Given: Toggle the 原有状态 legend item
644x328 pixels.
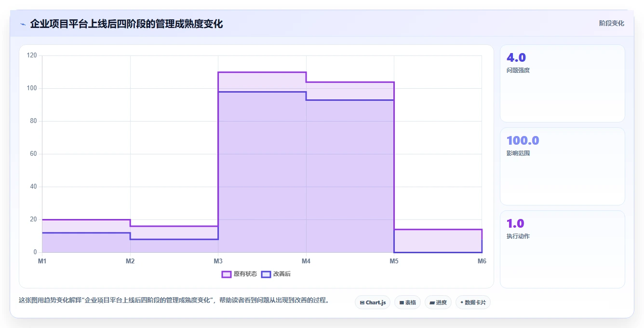Looking at the screenshot, I should (239, 274).
